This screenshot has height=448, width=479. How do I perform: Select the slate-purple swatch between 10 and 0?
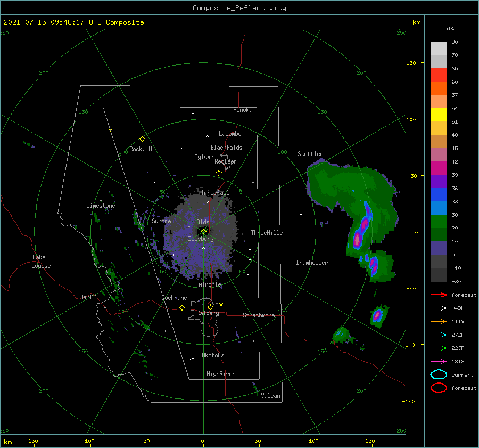pos(439,248)
